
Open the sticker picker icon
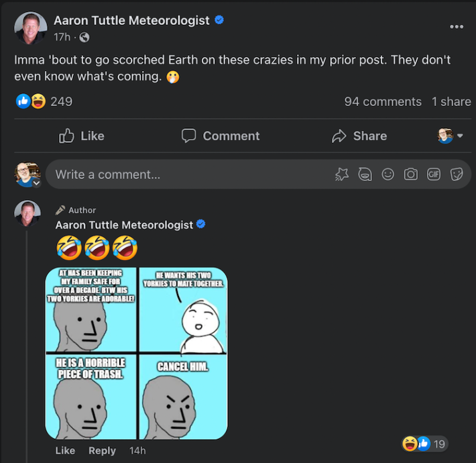(x=457, y=174)
